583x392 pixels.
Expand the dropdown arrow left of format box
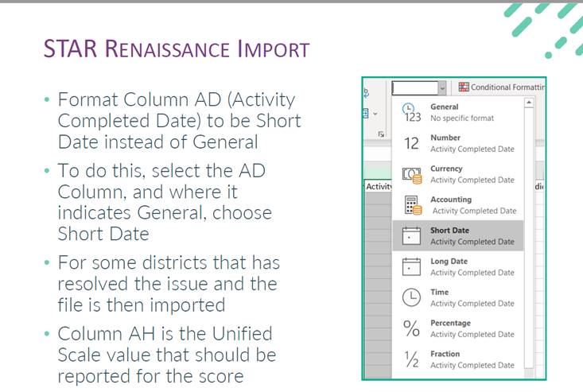coord(376,114)
